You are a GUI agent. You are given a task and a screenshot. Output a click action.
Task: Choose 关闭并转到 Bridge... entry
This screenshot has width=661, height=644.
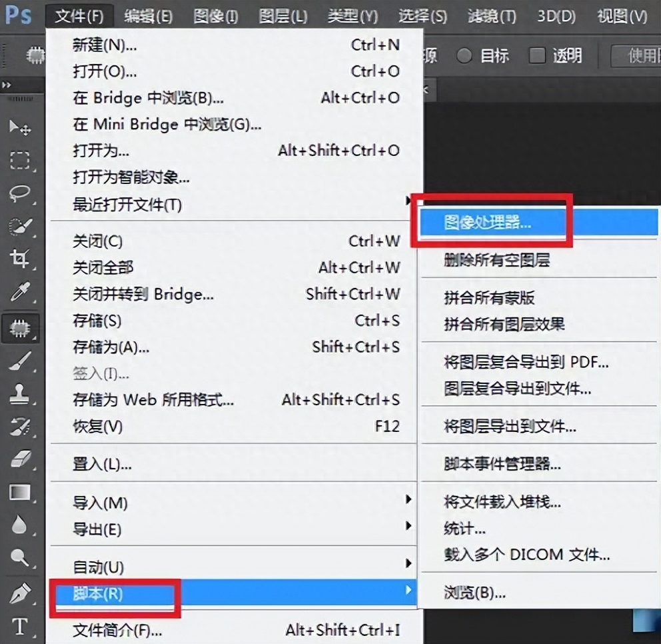click(x=234, y=294)
